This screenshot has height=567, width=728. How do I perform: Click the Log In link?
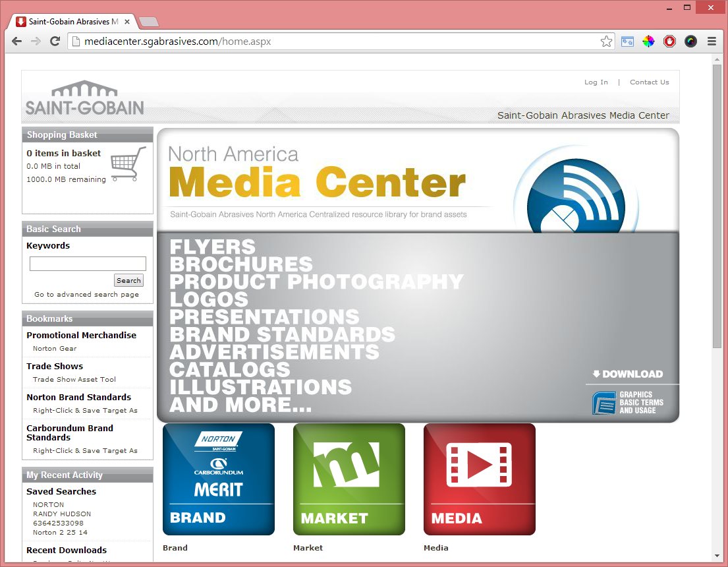pos(596,82)
